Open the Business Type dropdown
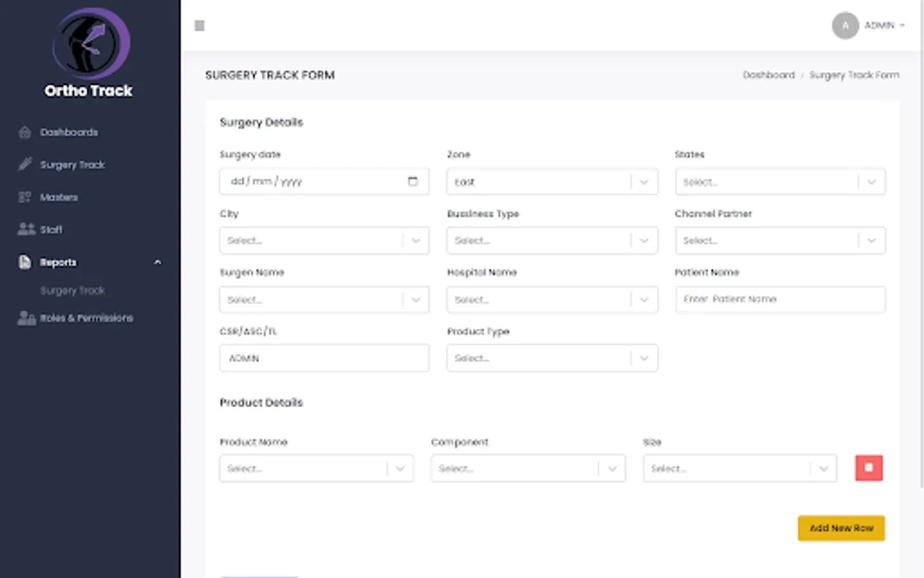This screenshot has width=924, height=578. tap(552, 241)
